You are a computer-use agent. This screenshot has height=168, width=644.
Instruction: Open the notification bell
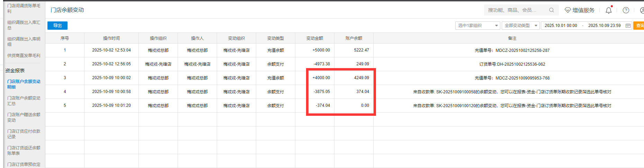tap(608, 10)
